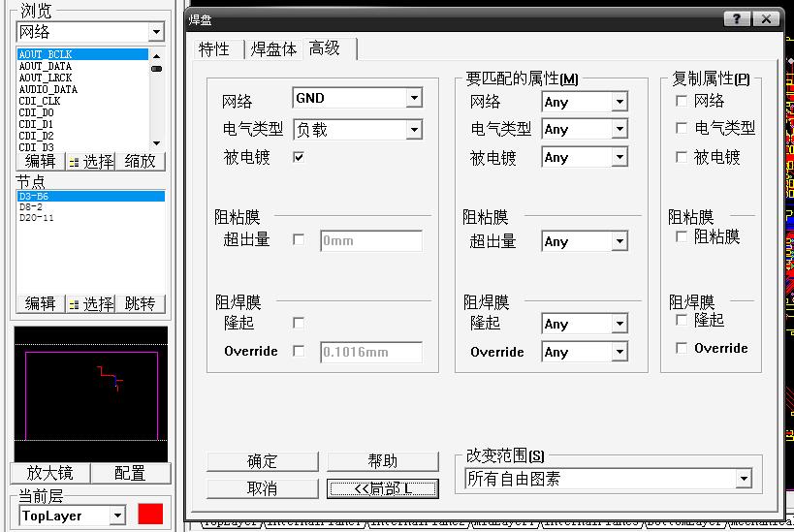This screenshot has height=532, width=794.
Task: Click the 跳转 button
Action: coord(141,303)
